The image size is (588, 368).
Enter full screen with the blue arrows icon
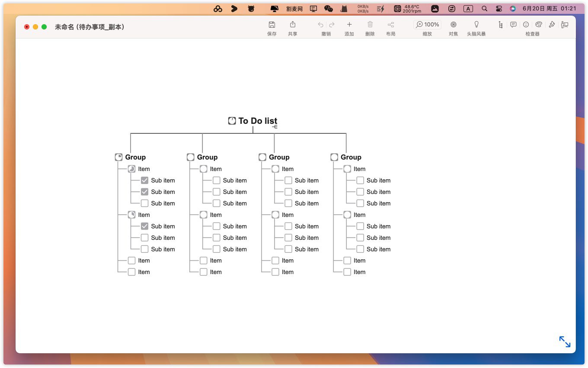[x=565, y=342]
